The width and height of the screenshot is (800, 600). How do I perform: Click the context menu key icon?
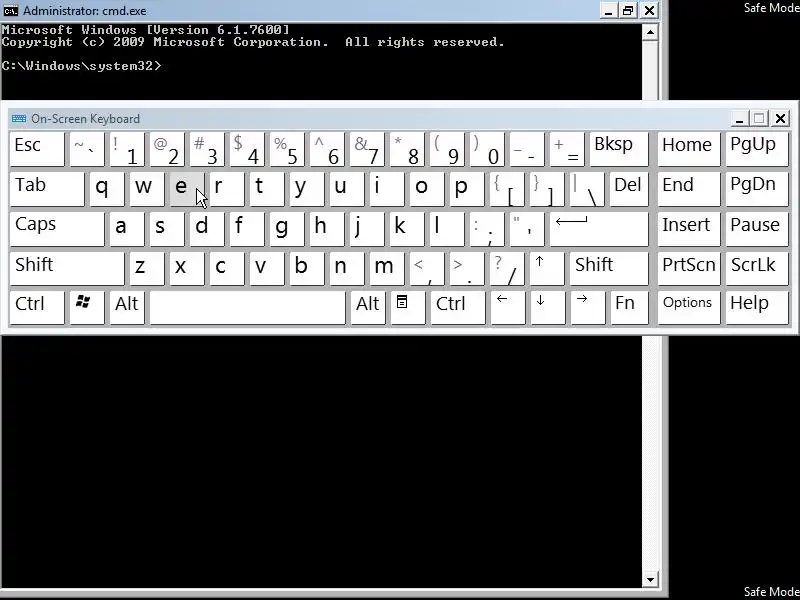point(408,307)
